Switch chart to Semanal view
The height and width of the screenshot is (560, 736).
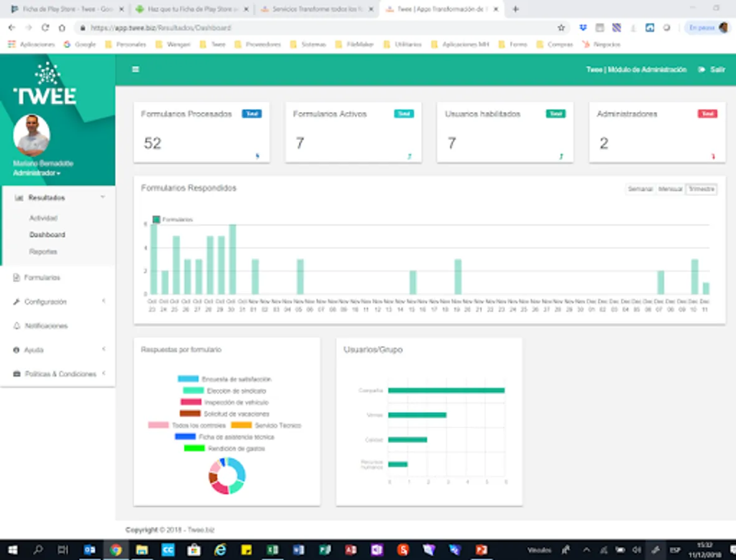(x=641, y=189)
